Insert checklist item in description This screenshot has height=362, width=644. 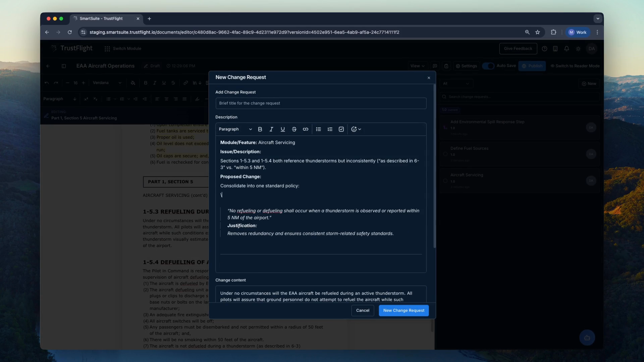[341, 129]
